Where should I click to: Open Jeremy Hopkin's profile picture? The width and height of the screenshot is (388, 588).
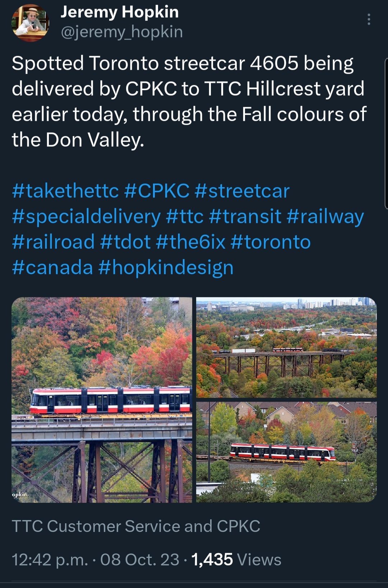coord(30,23)
